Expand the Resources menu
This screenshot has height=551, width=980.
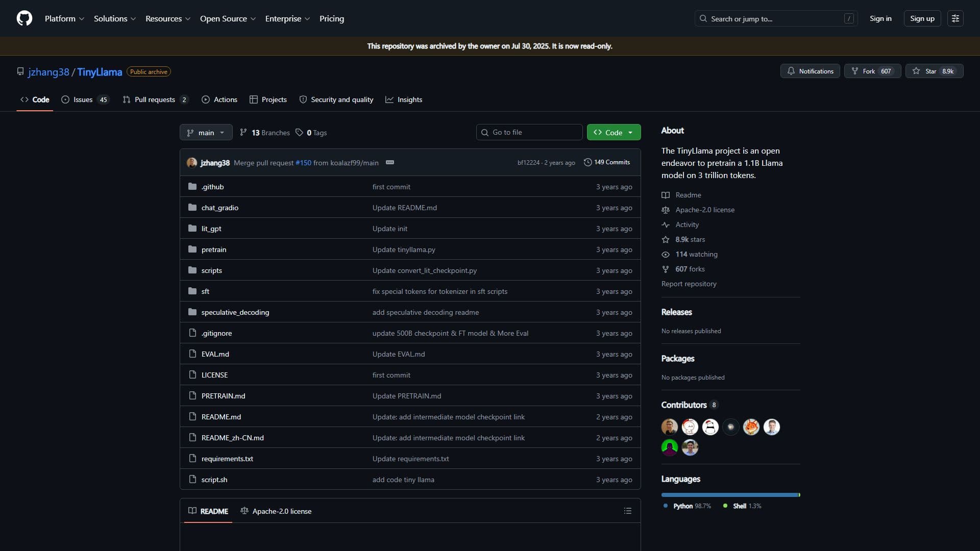(168, 18)
